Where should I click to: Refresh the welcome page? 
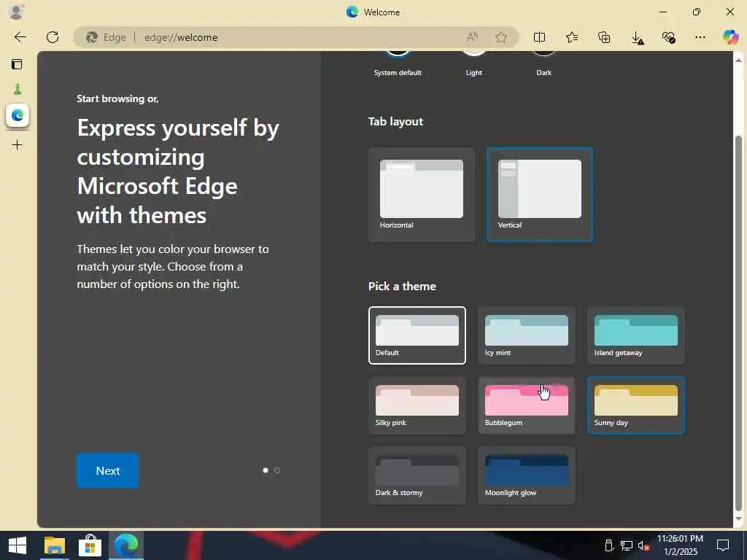(x=53, y=37)
